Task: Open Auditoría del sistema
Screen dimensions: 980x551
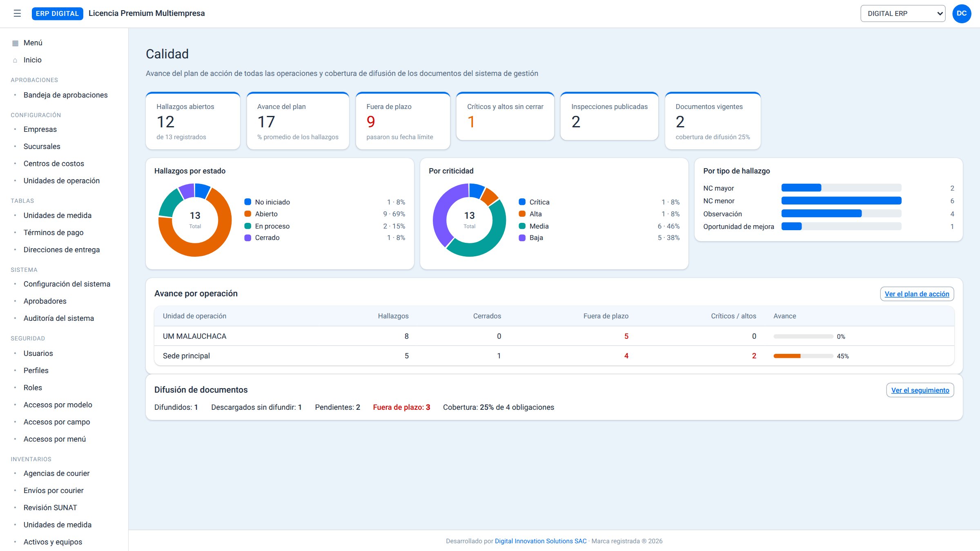Action: coord(58,318)
